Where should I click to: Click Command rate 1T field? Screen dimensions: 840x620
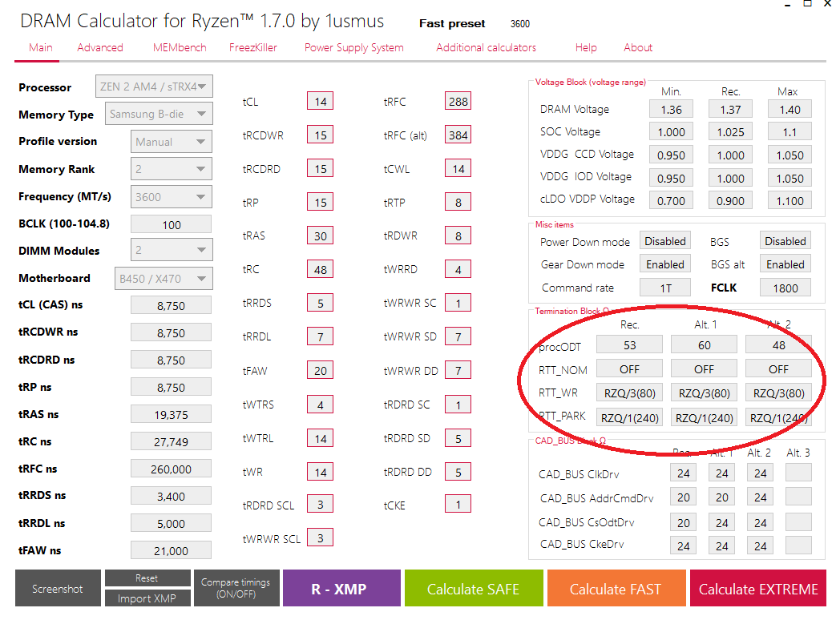click(x=665, y=288)
